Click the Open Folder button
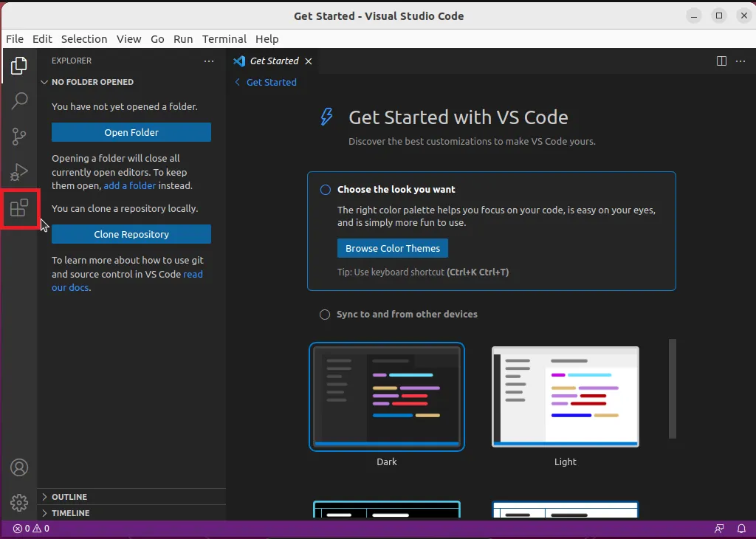The width and height of the screenshot is (756, 539). (131, 132)
